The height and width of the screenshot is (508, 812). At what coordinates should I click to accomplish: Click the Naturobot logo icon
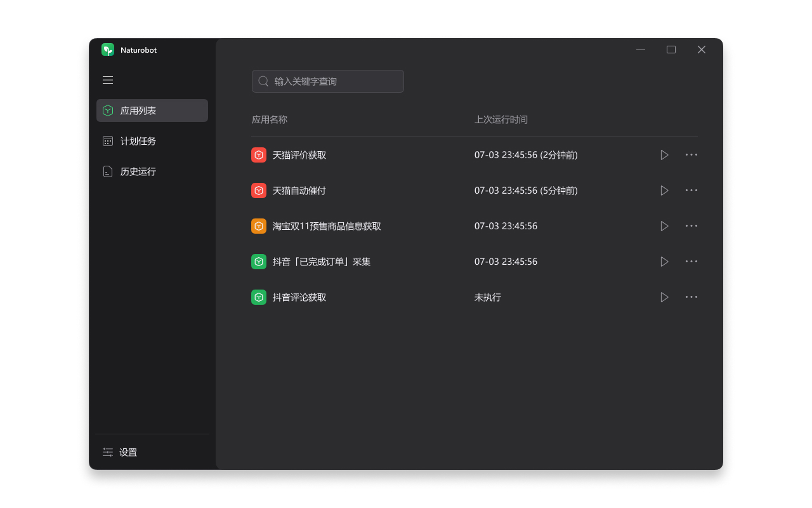pos(108,50)
